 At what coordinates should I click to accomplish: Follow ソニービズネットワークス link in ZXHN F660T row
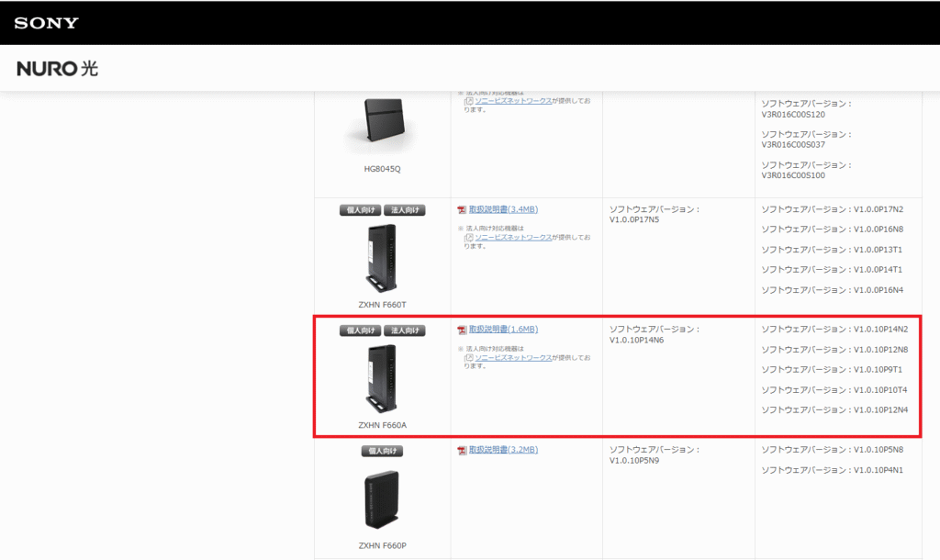pos(513,238)
